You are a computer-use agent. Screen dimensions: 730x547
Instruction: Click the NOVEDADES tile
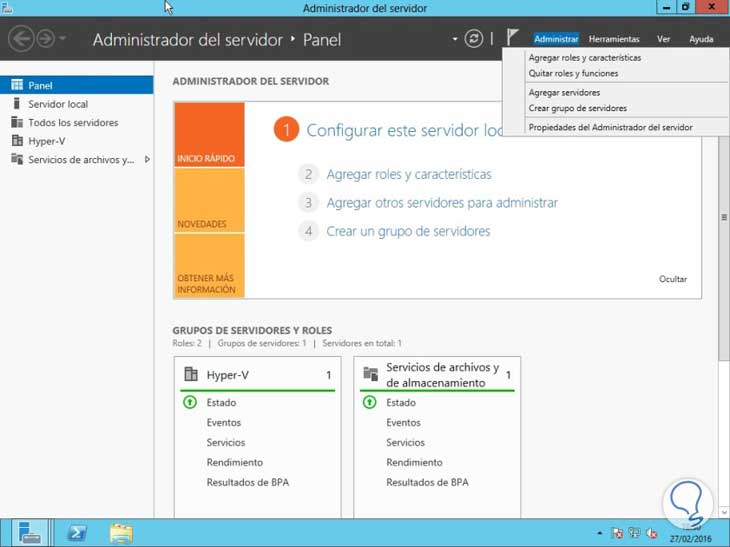pos(209,200)
